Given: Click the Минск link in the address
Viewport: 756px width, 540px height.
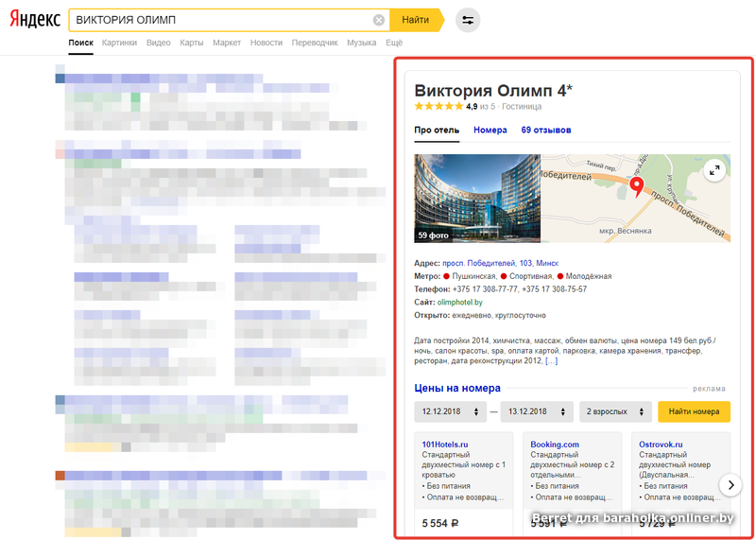Looking at the screenshot, I should [547, 264].
